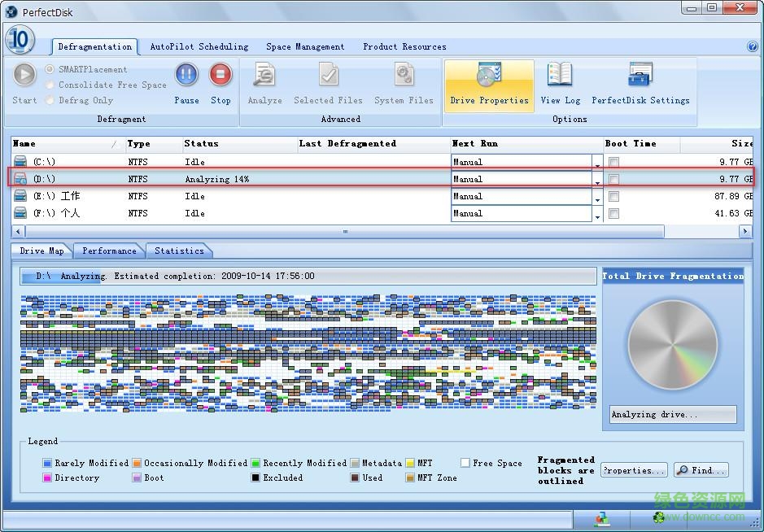Enable Boot Time checkbox for drive C:\
764x532 pixels.
[x=613, y=161]
